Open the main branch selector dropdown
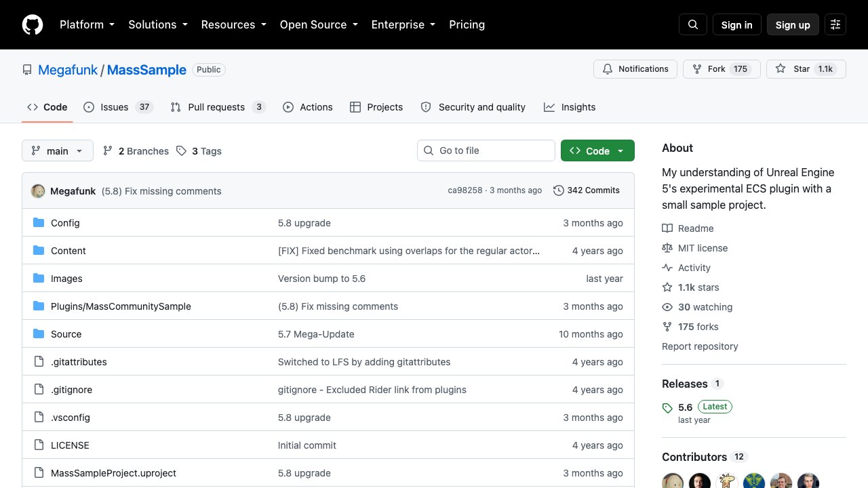The image size is (868, 488). click(58, 150)
